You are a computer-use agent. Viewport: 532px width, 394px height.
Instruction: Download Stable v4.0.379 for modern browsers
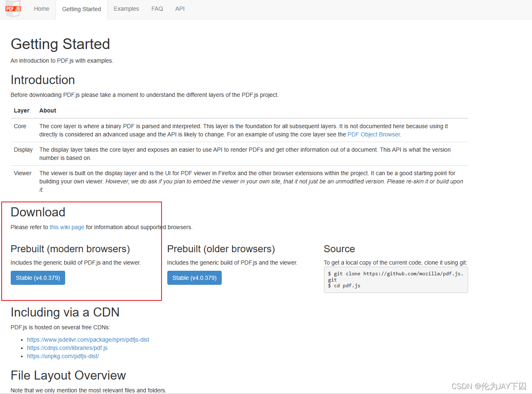38,278
